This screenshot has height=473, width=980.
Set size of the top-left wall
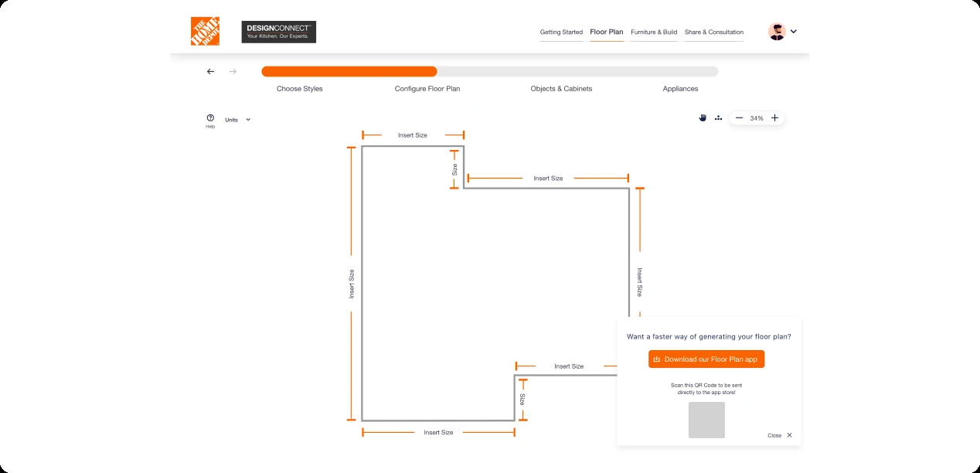[413, 135]
